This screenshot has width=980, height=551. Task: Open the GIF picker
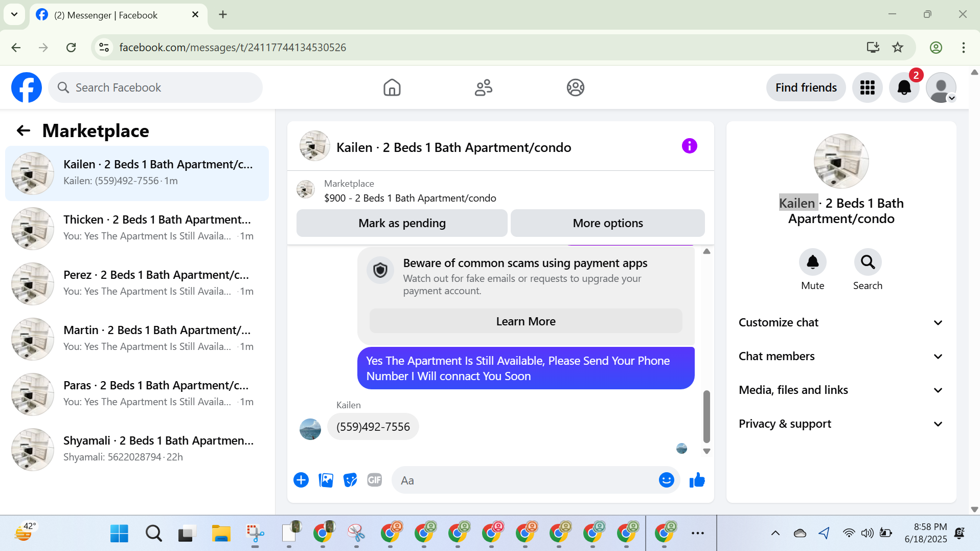pyautogui.click(x=375, y=480)
